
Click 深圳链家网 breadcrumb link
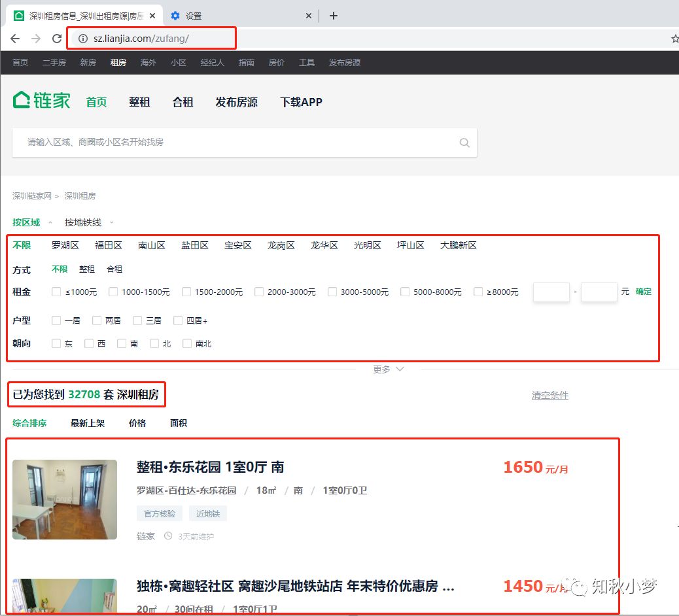point(32,196)
